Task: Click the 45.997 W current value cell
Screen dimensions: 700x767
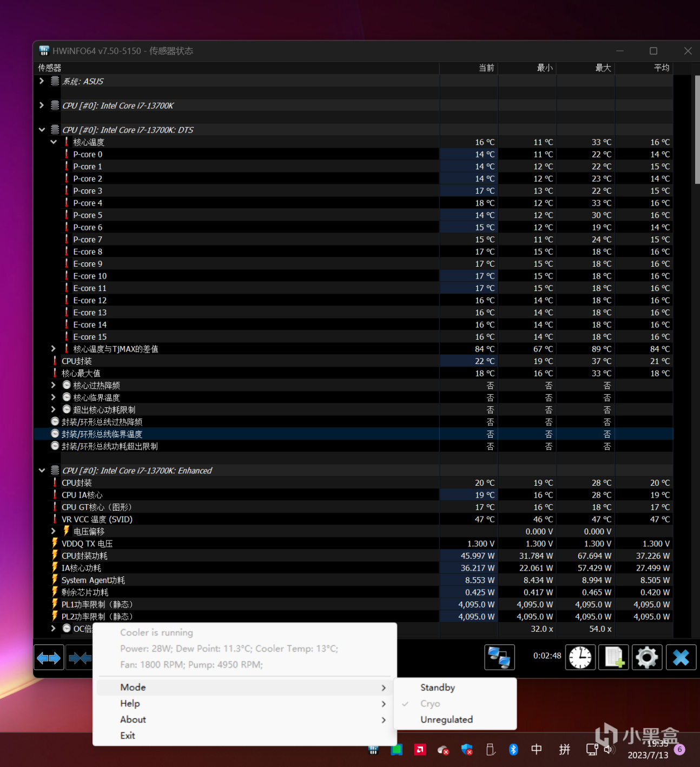Action: 469,556
